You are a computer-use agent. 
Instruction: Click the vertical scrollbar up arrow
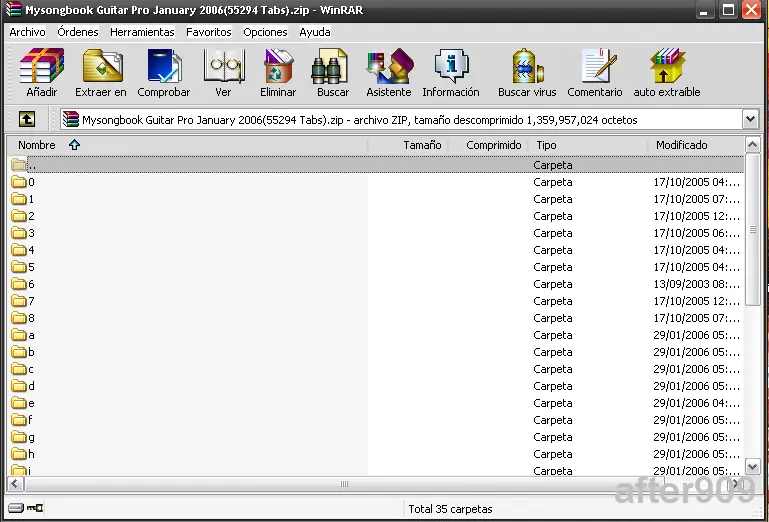[752, 144]
